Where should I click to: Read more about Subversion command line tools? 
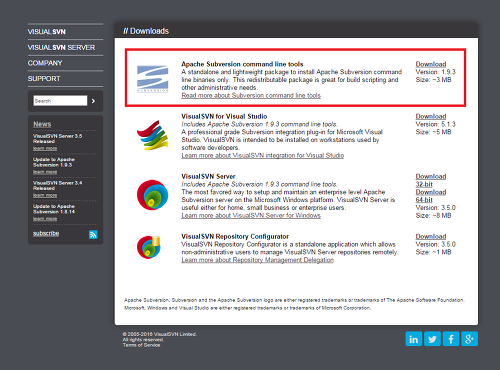(x=251, y=95)
